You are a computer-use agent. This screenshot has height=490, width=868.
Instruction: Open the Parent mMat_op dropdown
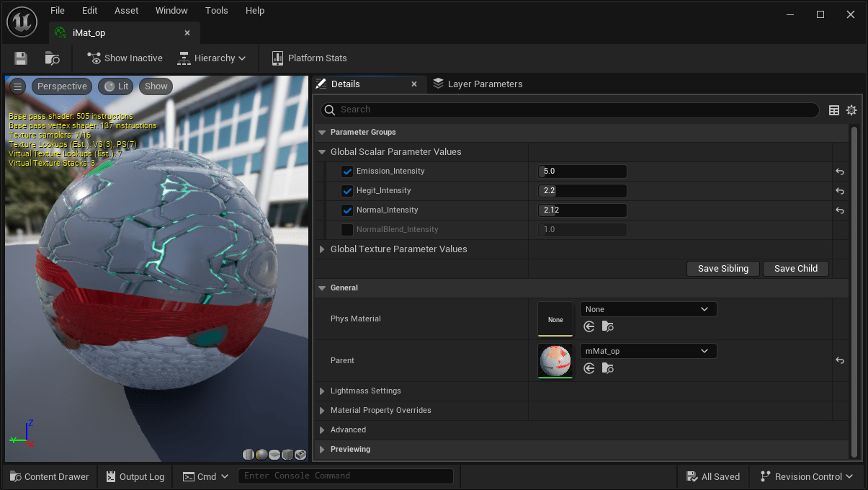tap(648, 351)
